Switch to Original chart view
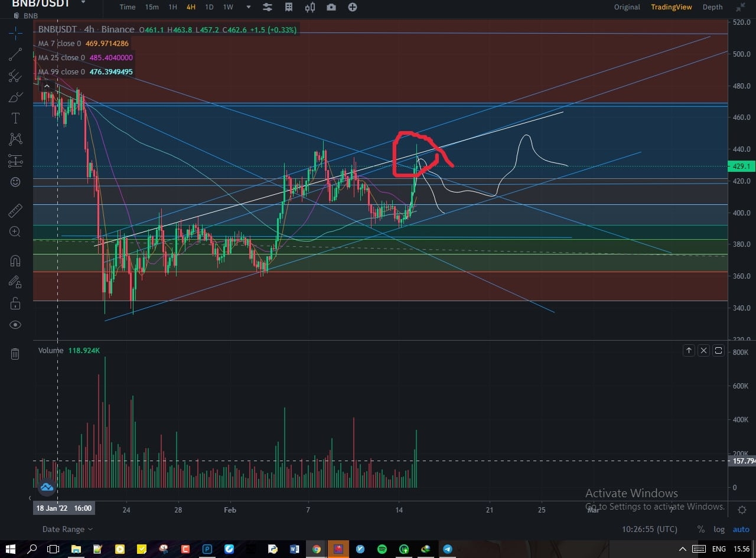The height and width of the screenshot is (558, 756). (627, 7)
